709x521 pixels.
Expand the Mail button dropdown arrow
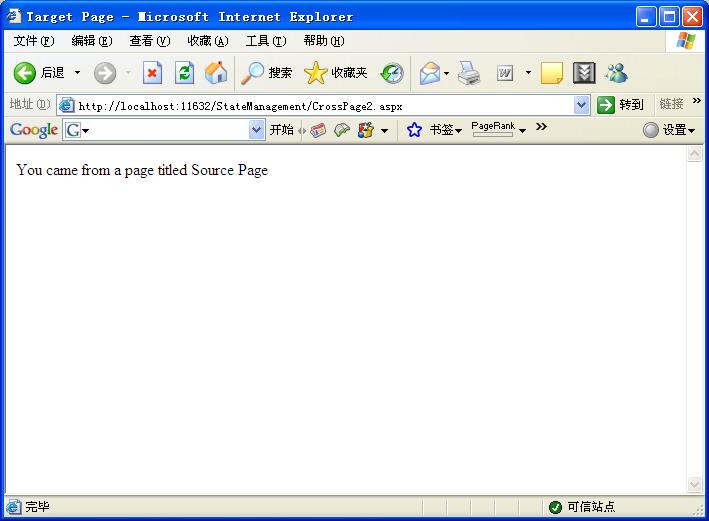446,73
